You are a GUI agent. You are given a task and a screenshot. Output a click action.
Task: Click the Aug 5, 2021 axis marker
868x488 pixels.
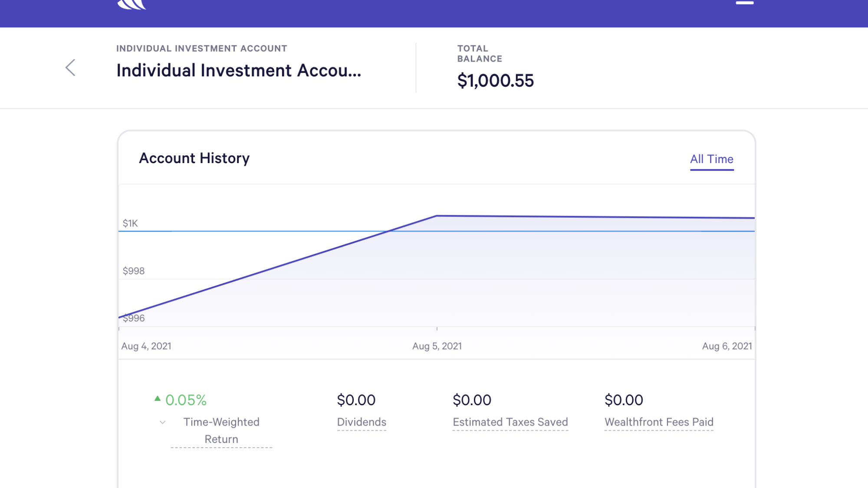tap(437, 346)
